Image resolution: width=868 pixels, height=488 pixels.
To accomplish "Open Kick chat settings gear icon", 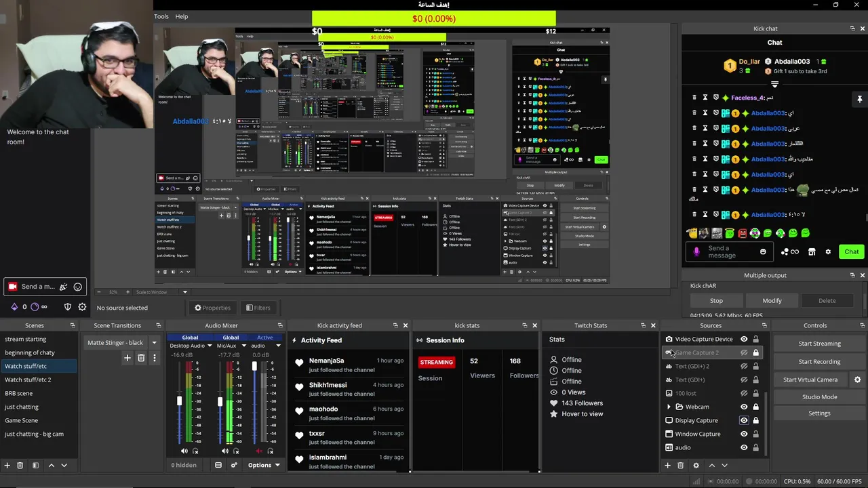I will 828,251.
